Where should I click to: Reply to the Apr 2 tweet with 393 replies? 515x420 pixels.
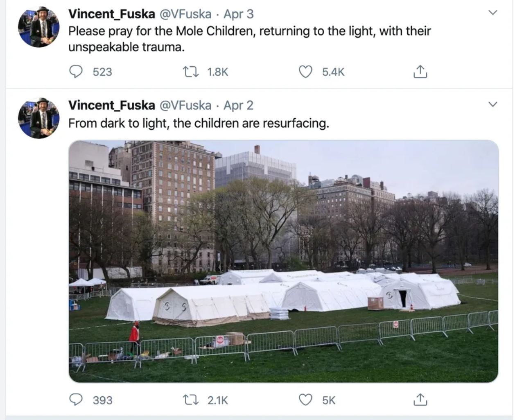[x=76, y=400]
